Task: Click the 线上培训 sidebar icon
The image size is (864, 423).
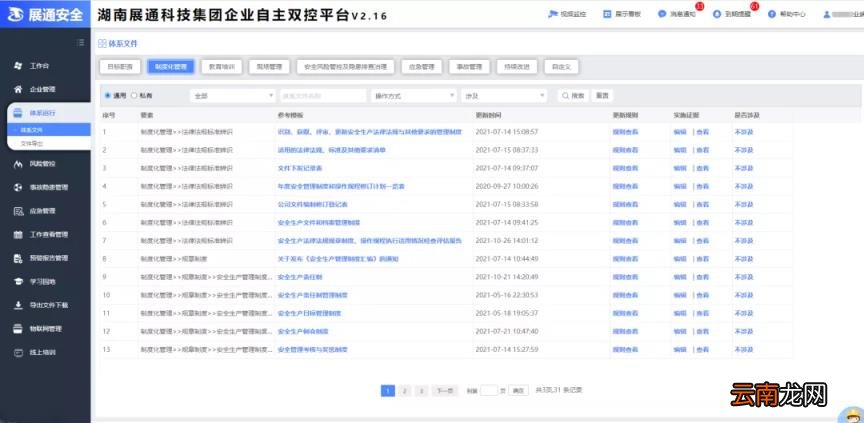Action: (x=18, y=352)
